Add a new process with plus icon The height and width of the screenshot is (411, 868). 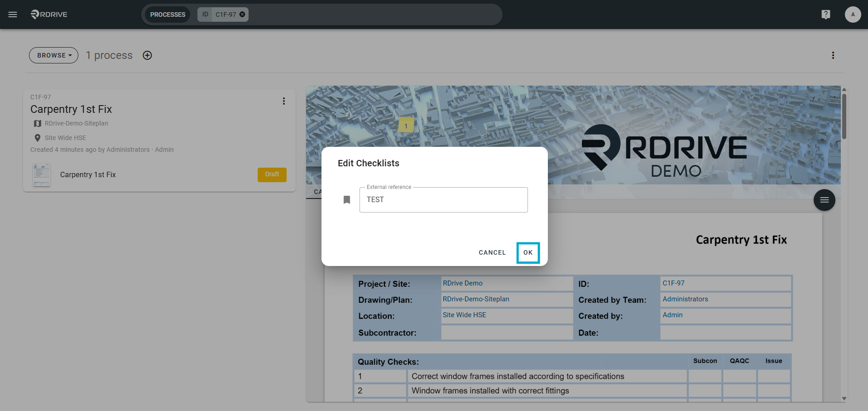click(x=147, y=55)
